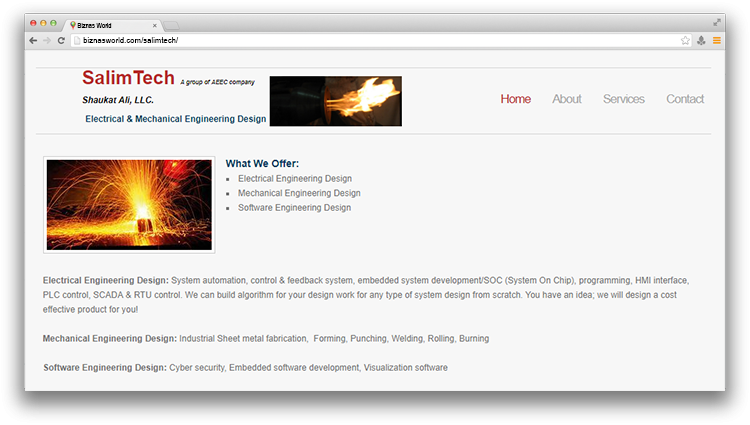
Task: Click the green macOS zoom button
Action: (54, 23)
